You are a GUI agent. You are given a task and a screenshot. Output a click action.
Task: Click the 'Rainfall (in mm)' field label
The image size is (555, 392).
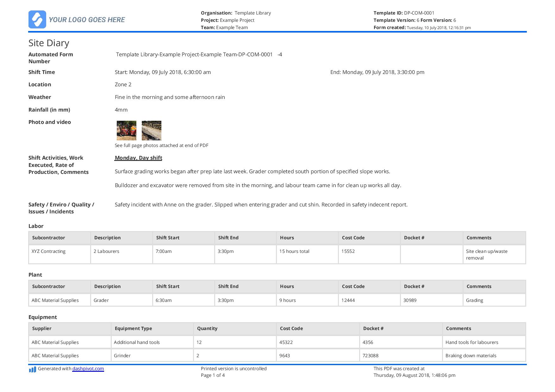[49, 110]
